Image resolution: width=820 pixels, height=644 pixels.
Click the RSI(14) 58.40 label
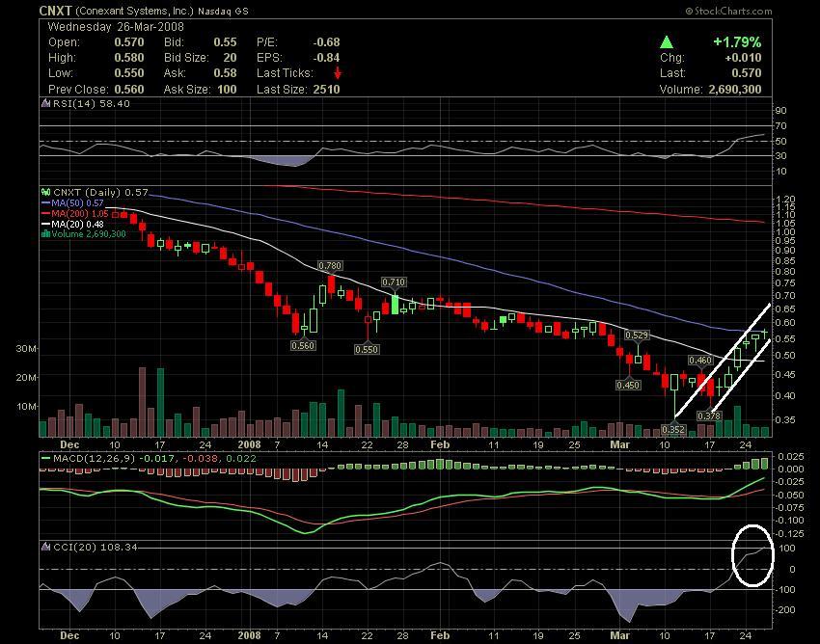click(92, 103)
